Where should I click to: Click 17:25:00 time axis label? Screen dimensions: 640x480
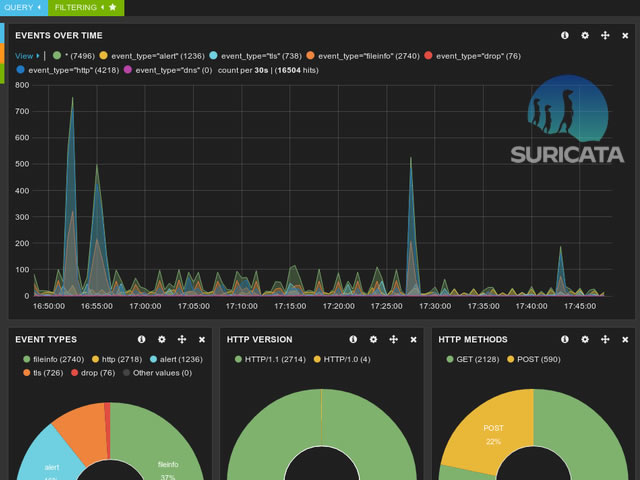(x=387, y=306)
